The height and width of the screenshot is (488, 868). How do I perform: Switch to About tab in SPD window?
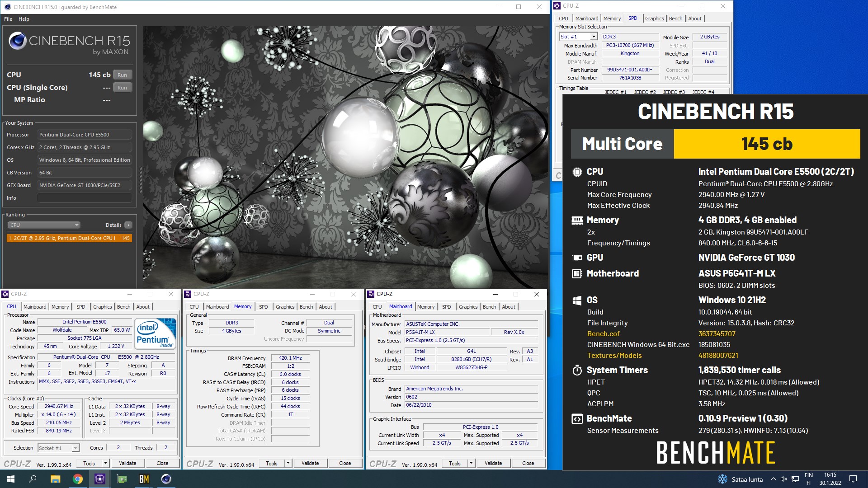tap(695, 19)
